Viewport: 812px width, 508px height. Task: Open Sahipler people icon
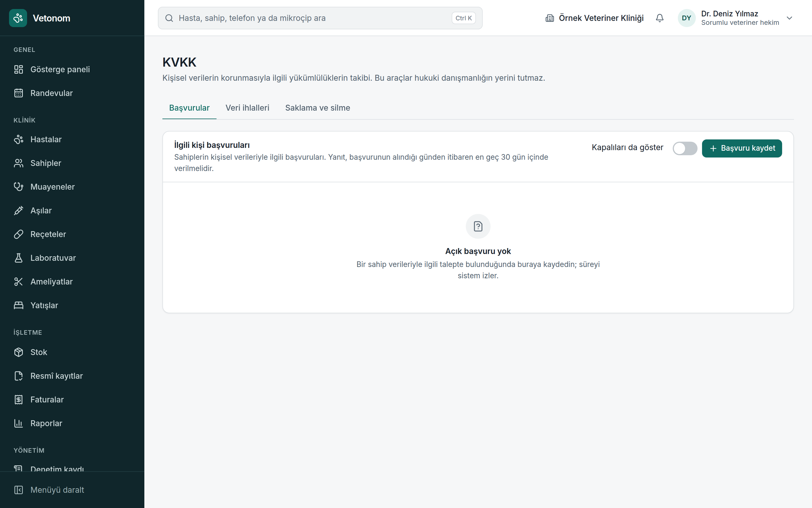18,163
